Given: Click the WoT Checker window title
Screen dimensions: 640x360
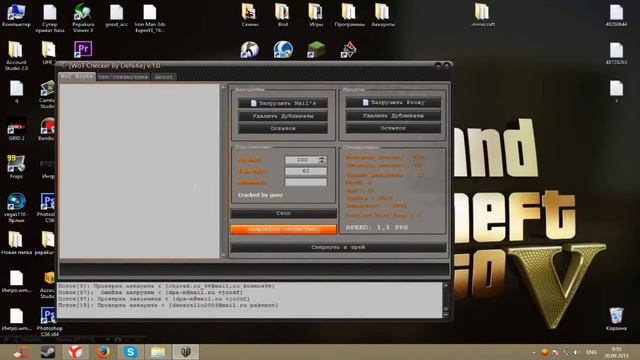Looking at the screenshot, I should pyautogui.click(x=114, y=65).
